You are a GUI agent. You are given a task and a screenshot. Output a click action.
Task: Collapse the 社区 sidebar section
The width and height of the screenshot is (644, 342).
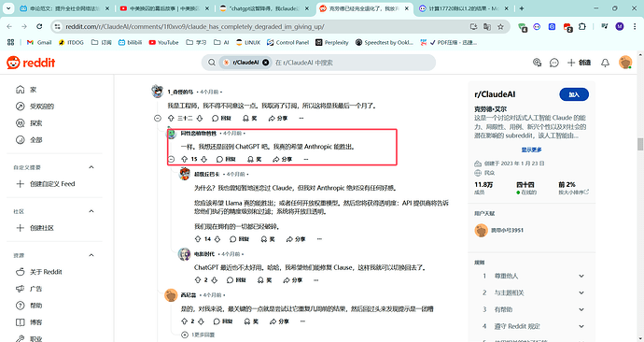pos(91,211)
